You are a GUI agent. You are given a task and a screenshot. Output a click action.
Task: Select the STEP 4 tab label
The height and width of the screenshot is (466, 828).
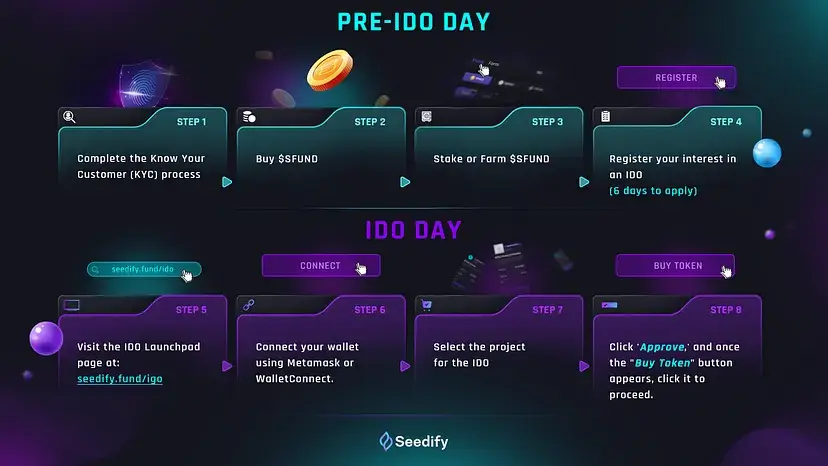click(x=726, y=122)
